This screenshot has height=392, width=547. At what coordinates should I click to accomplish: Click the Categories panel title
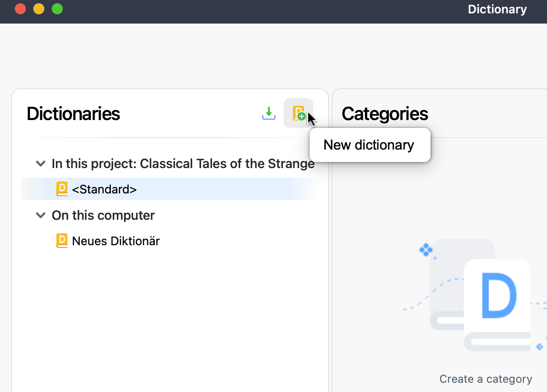[385, 114]
